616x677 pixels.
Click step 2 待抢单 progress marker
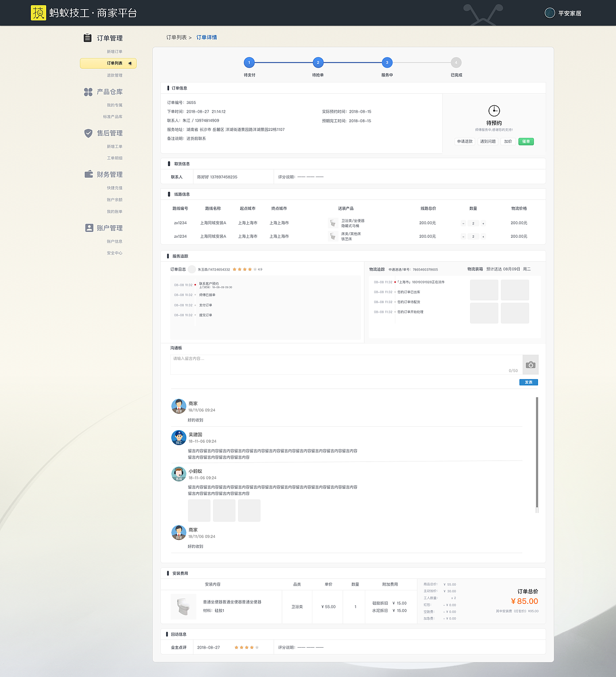click(318, 63)
